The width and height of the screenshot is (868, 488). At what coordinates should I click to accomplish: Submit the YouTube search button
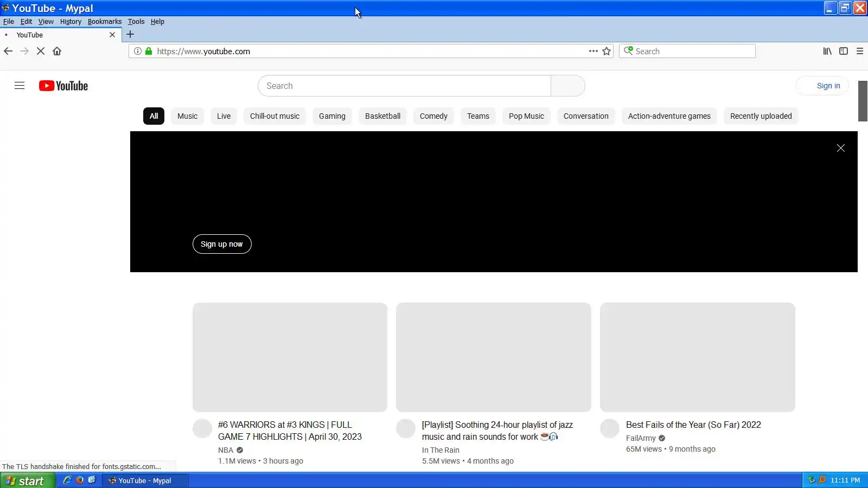point(567,86)
